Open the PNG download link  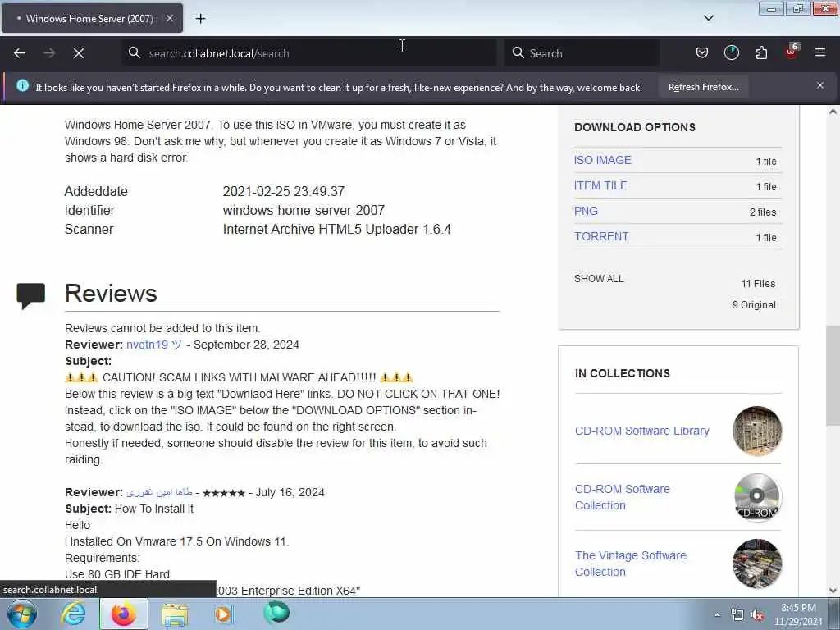click(586, 211)
